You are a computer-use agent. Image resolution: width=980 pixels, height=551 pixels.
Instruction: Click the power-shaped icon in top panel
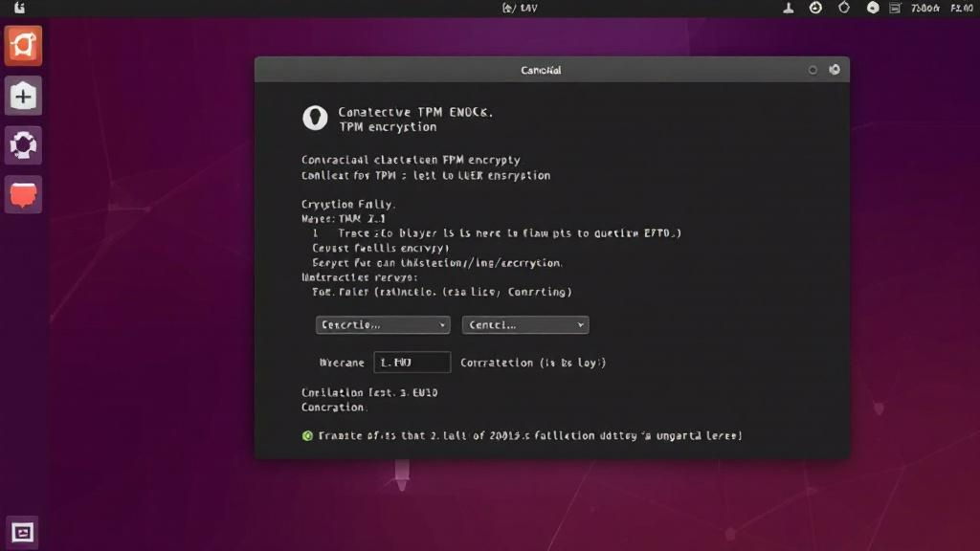point(844,8)
